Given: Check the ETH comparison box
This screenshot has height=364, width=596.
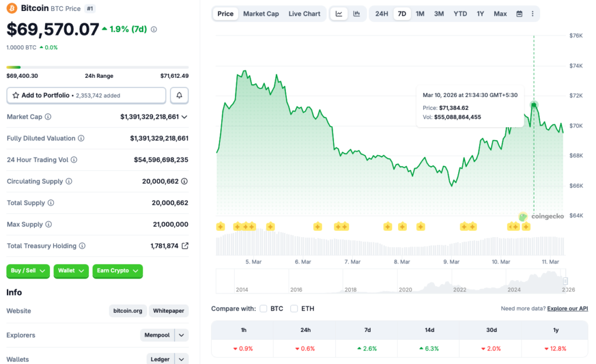Looking at the screenshot, I should pos(294,309).
